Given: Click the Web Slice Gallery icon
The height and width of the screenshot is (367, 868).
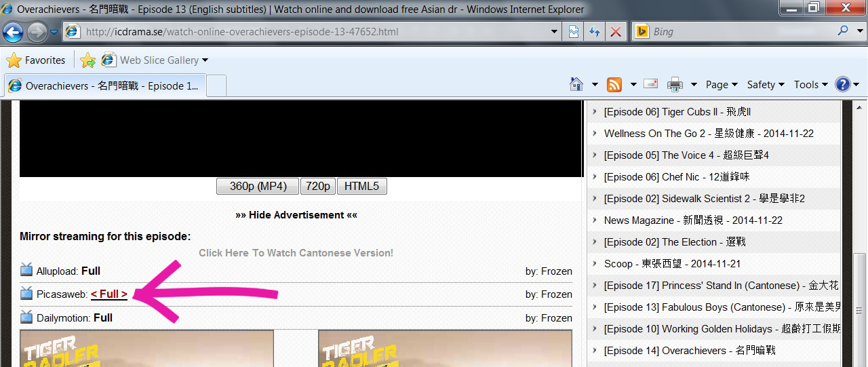Looking at the screenshot, I should 108,60.
